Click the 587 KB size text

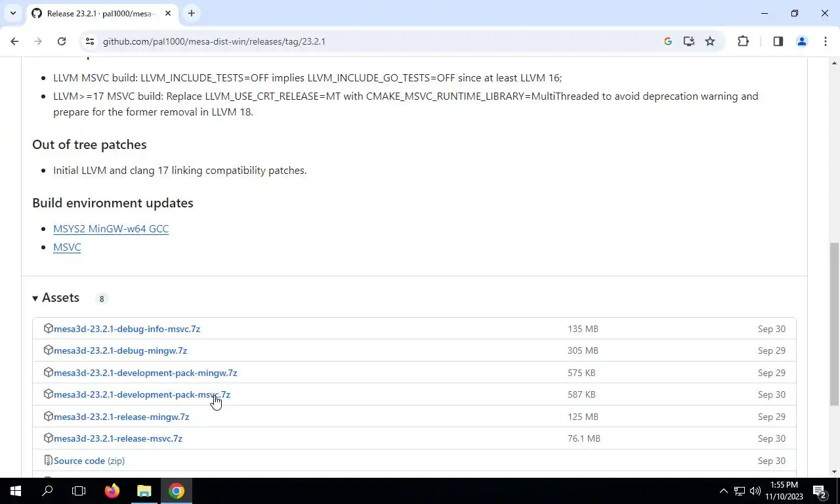click(581, 394)
